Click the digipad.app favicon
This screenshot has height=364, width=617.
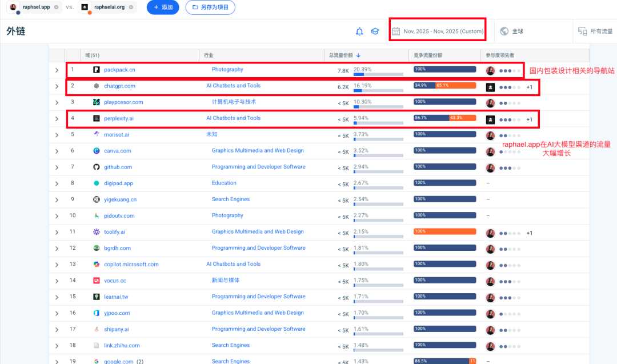pos(97,183)
